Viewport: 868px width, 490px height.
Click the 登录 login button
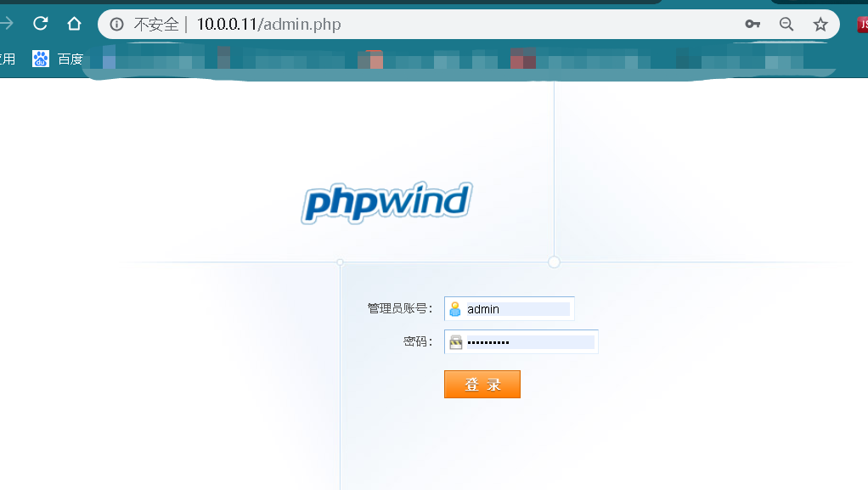point(482,384)
